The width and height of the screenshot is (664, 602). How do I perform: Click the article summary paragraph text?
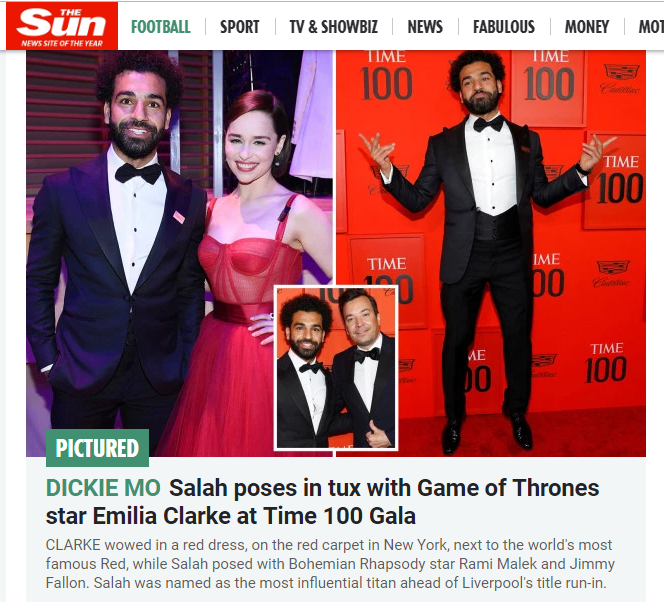(x=330, y=563)
